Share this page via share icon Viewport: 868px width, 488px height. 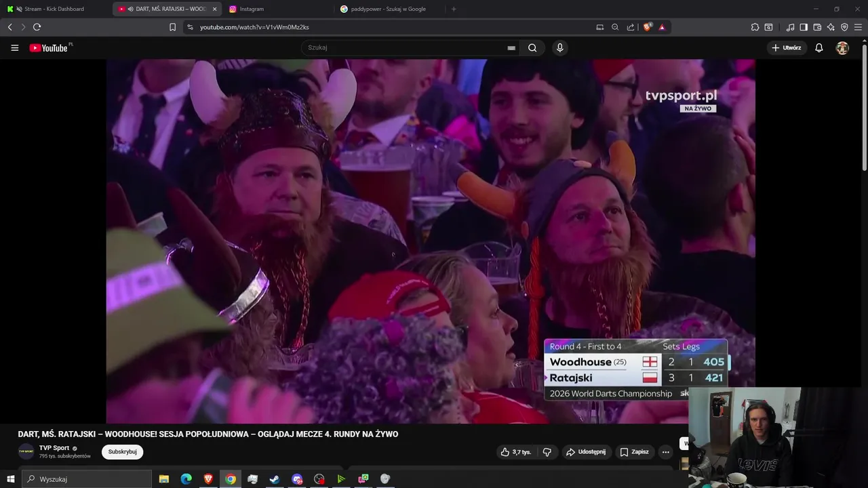(631, 27)
